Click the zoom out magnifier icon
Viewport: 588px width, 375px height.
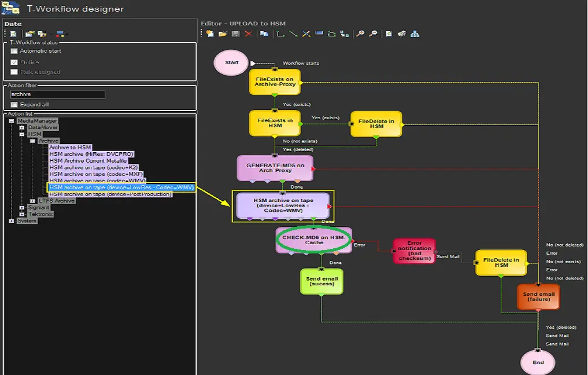point(373,34)
